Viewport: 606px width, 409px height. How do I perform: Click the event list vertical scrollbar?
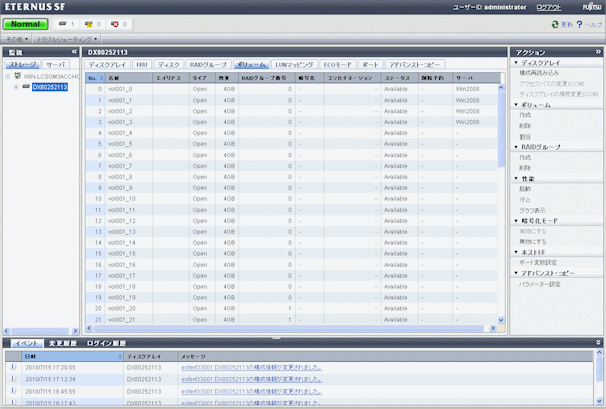point(599,368)
